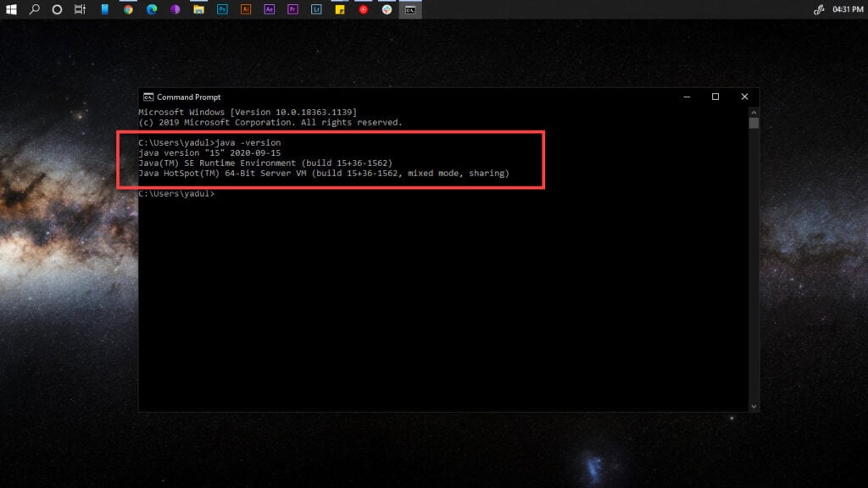Open Sticky Notes from the taskbar
868x488 pixels.
click(340, 9)
